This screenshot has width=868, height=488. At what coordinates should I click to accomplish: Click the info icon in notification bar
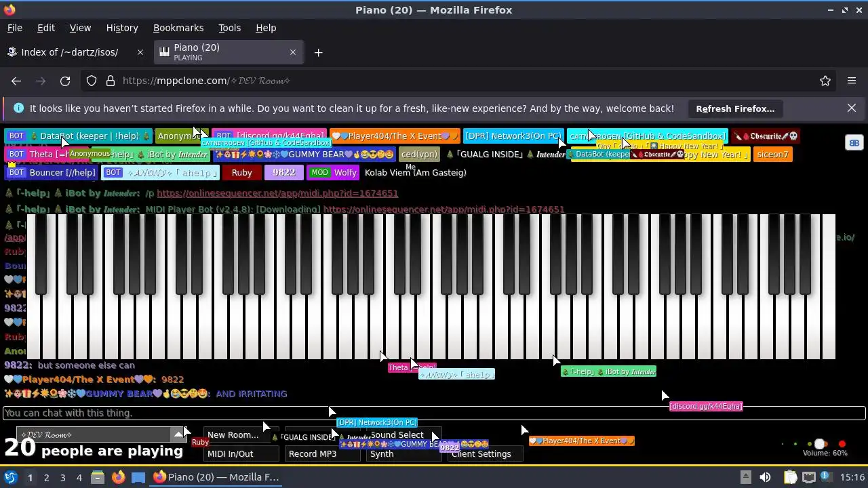(18, 108)
